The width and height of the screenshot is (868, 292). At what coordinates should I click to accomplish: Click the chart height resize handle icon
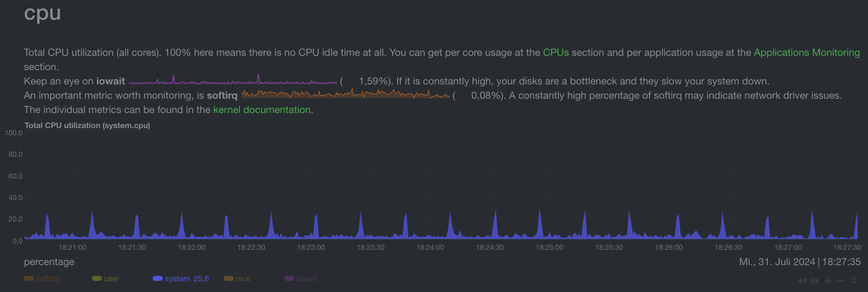click(x=854, y=281)
